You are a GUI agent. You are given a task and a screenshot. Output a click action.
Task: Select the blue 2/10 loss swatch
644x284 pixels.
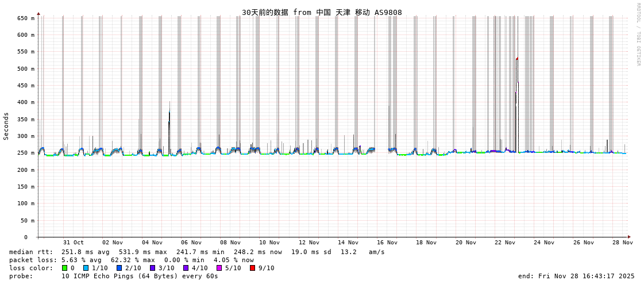coord(119,268)
